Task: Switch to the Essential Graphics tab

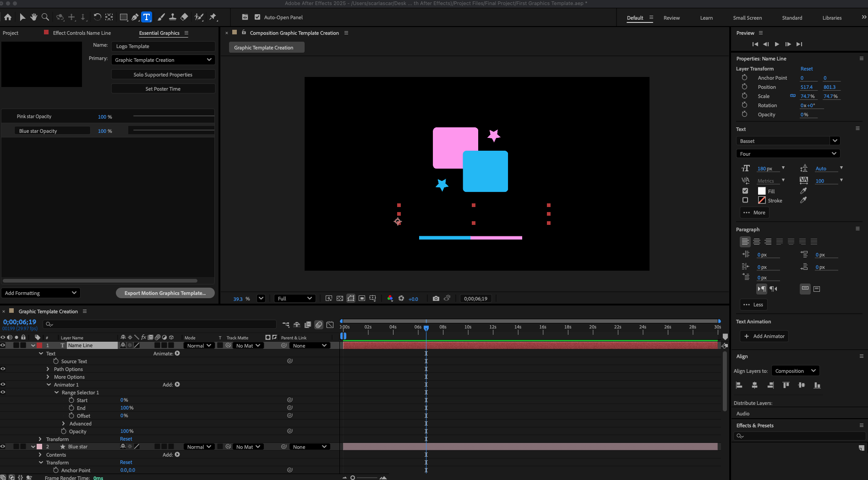Action: [159, 33]
